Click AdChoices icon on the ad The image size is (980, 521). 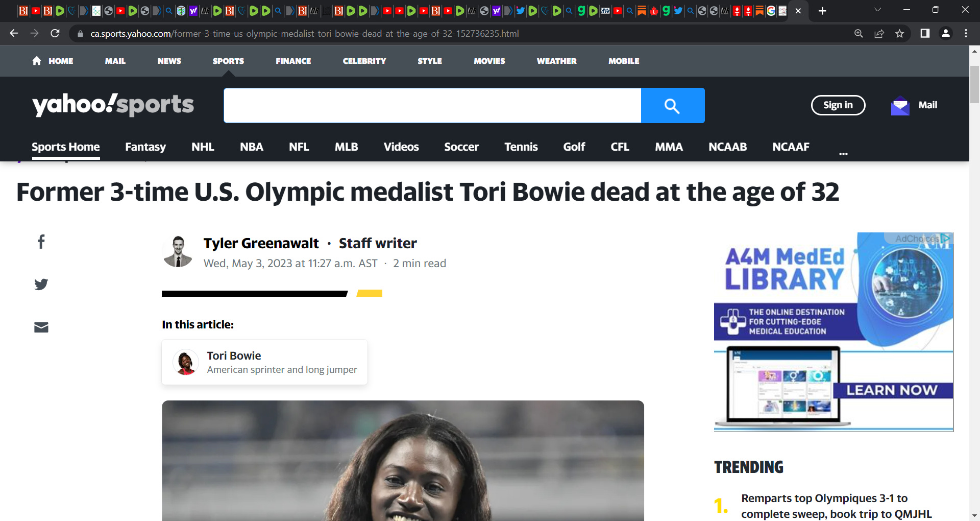tap(945, 238)
